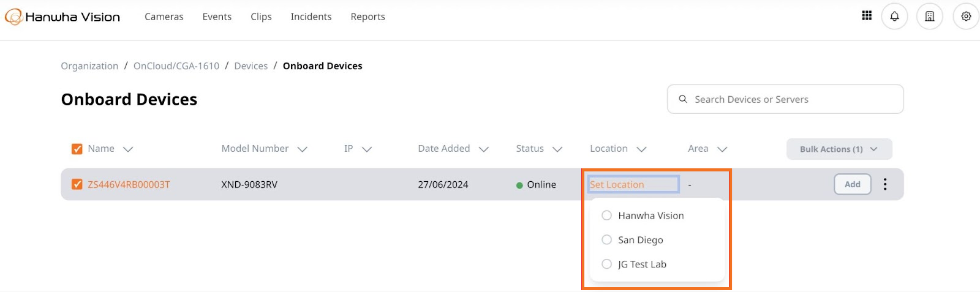Click the green Online status indicator
Viewport: 980px width, 292px height.
click(x=519, y=185)
